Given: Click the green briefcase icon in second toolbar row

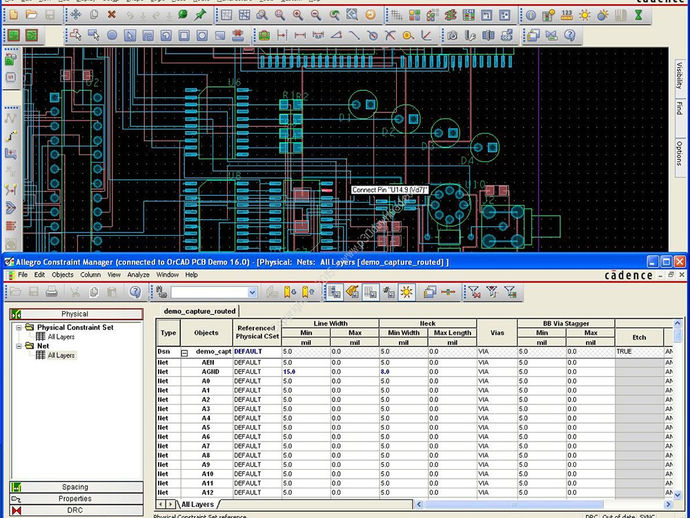Looking at the screenshot, I should point(264,35).
